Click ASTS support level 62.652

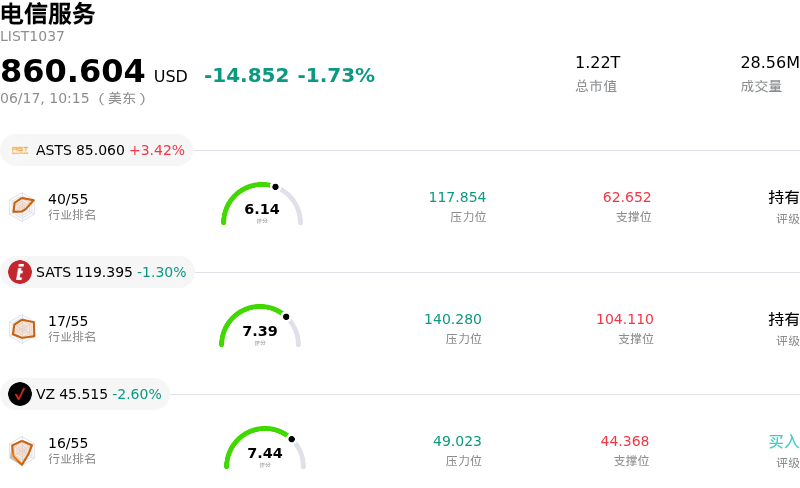627,197
